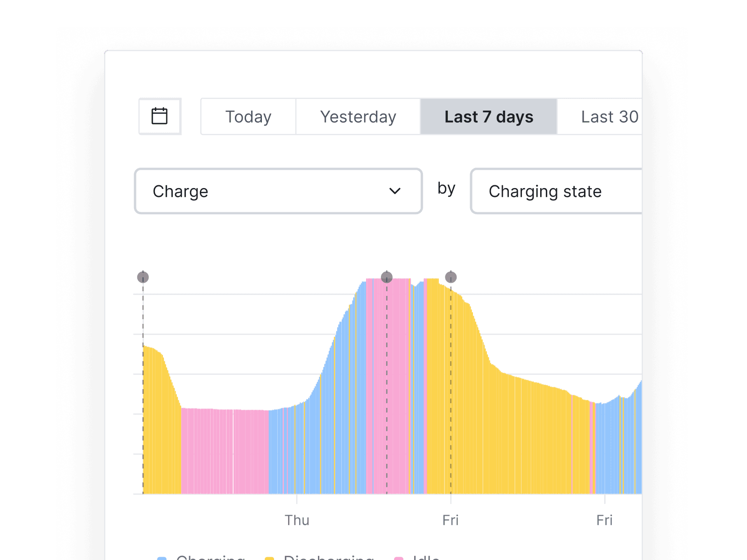Click the pink Idle legend swatch

pyautogui.click(x=398, y=558)
